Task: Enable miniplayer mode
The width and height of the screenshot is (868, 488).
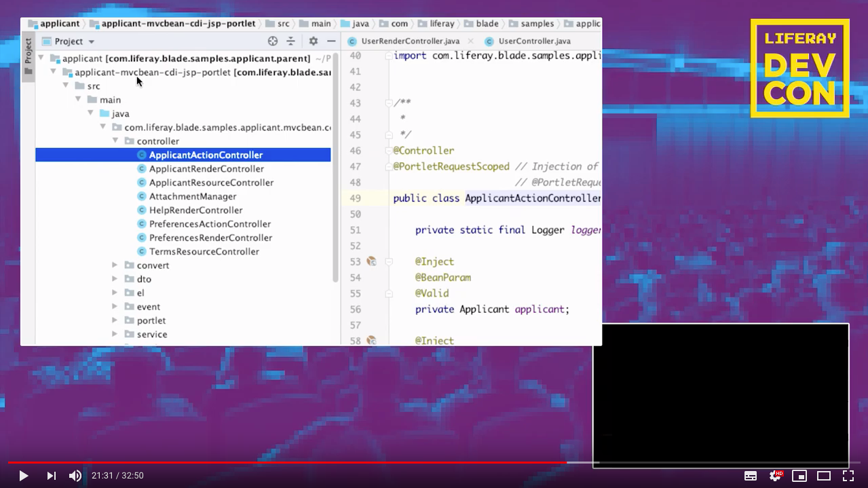Action: (799, 476)
